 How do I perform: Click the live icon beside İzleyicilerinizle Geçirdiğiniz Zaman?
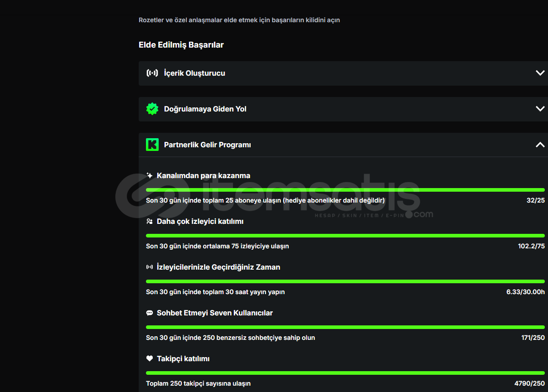tap(150, 267)
